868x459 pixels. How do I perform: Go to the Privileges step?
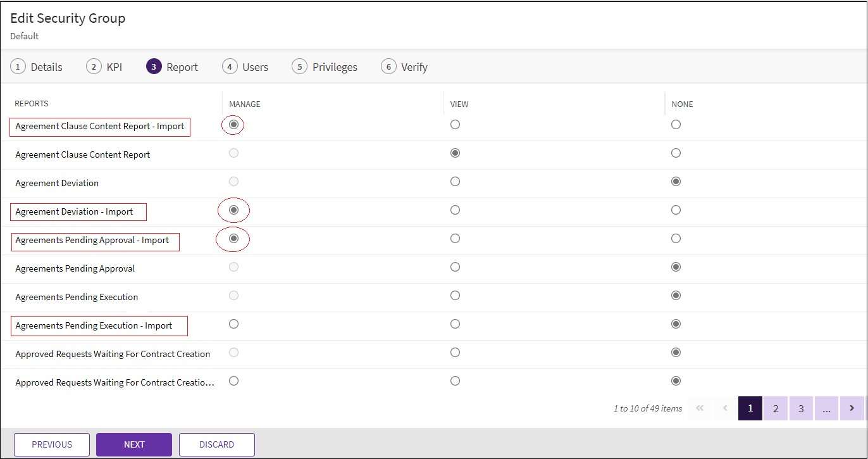click(325, 66)
